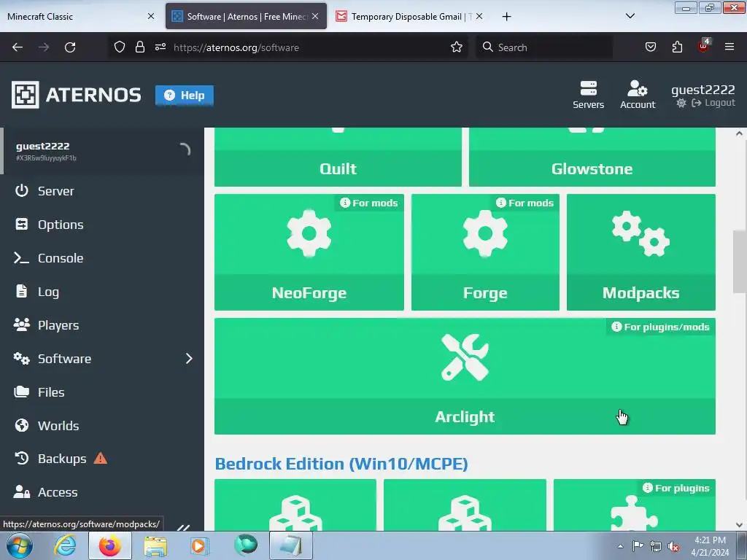The width and height of the screenshot is (747, 560).
Task: Click the 'For plugins/mods' info badge
Action: point(660,327)
